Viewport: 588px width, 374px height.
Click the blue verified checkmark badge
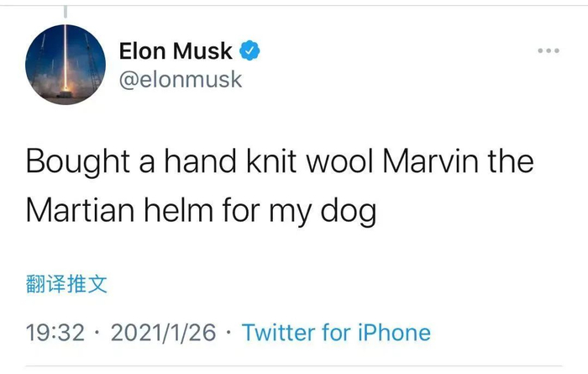tap(250, 51)
